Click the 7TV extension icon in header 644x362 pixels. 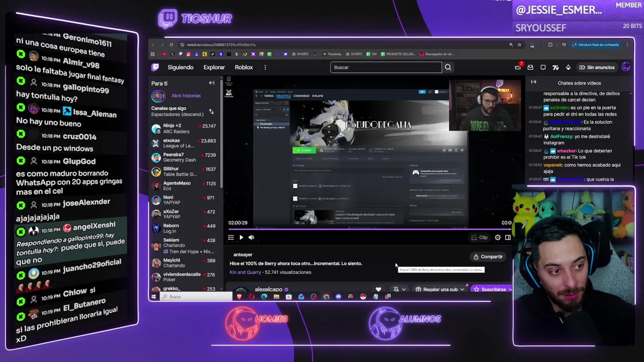(x=555, y=67)
